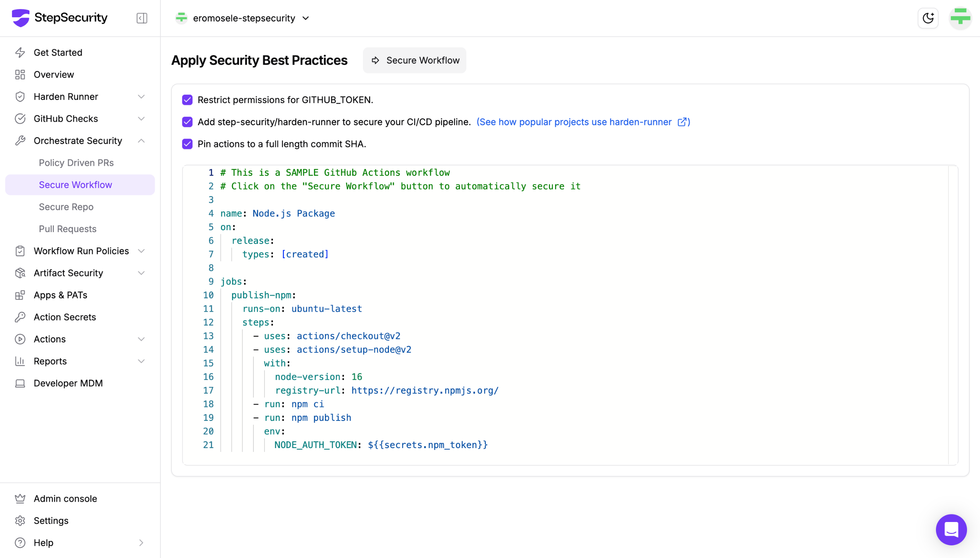
Task: Open Action Secrets key icon
Action: click(20, 317)
